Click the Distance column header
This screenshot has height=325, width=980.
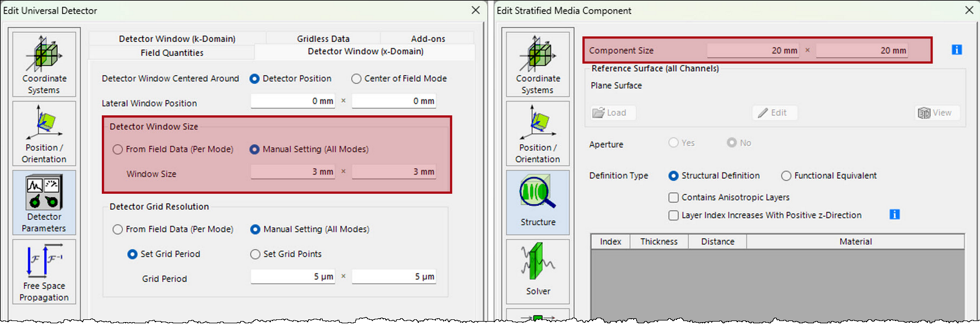pos(718,241)
